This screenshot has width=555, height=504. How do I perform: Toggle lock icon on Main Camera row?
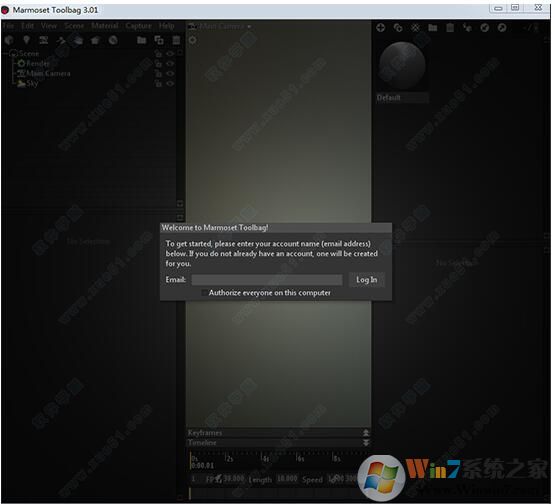[158, 74]
